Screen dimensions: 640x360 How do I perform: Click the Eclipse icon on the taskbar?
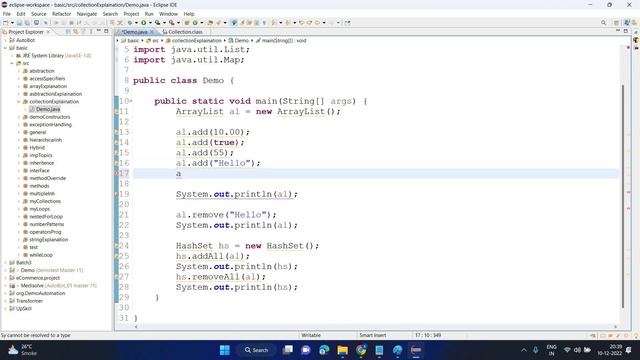tap(416, 350)
